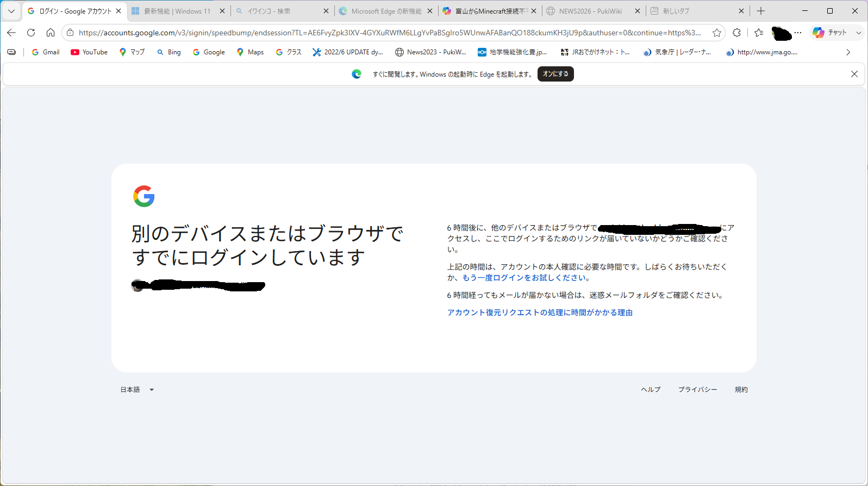Close the 富山からMinecraft接続 tab

click(x=534, y=11)
